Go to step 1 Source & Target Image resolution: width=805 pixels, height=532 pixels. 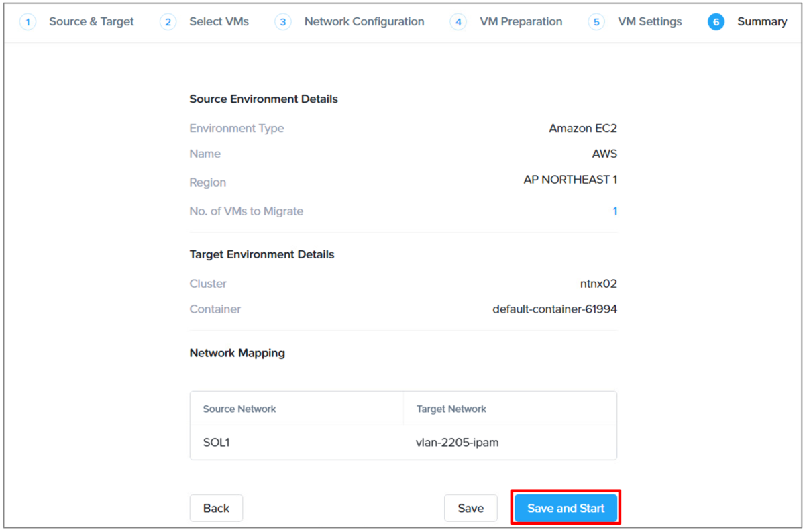pyautogui.click(x=77, y=21)
